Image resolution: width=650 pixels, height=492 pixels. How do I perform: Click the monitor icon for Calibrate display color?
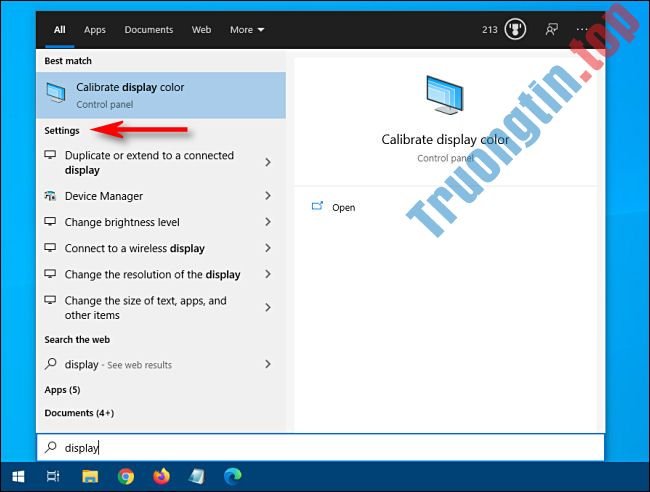coord(56,93)
